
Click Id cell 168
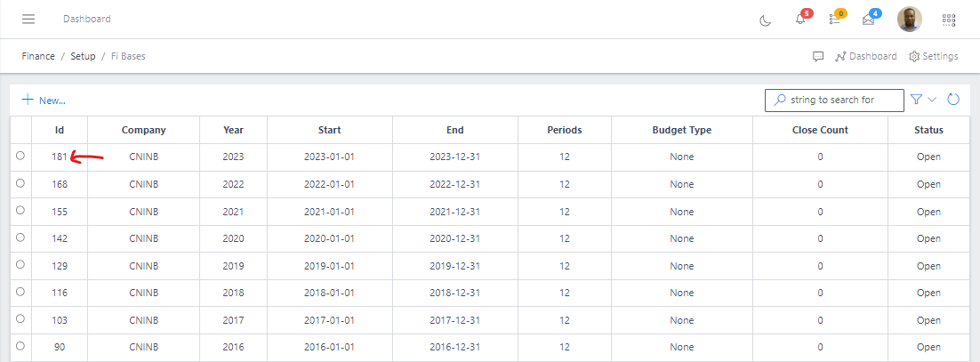[x=60, y=184]
